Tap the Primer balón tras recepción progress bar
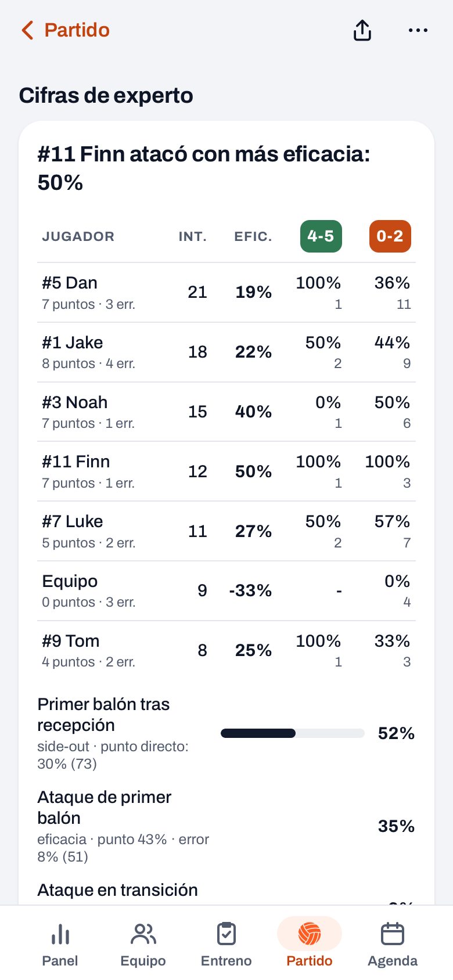The height and width of the screenshot is (980, 453). pos(293,733)
